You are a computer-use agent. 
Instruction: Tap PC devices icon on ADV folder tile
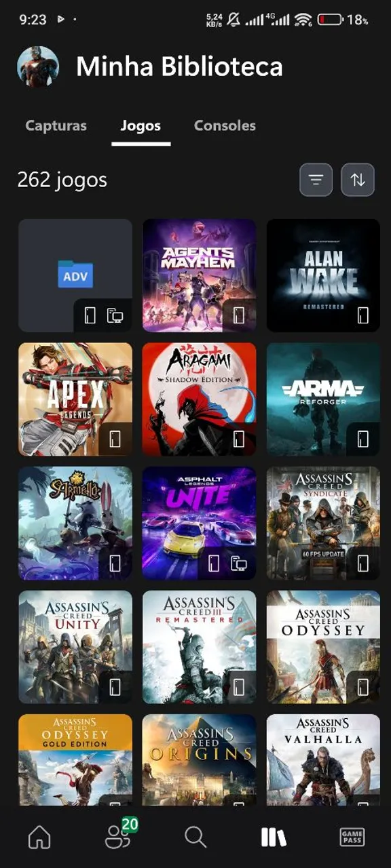point(115,315)
